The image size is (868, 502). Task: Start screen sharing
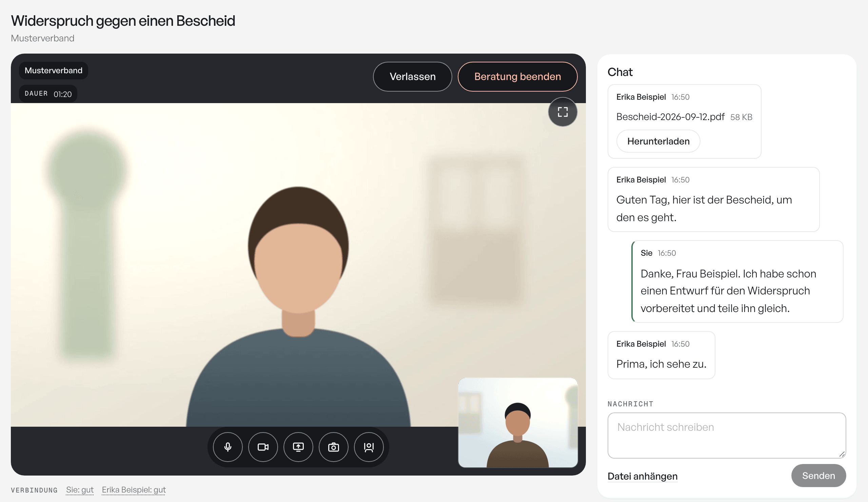tap(298, 447)
